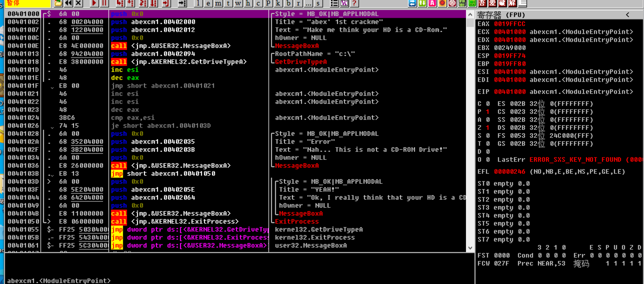This screenshot has height=284, width=644.
Task: Click the EIP register value 00401000
Action: click(x=510, y=92)
